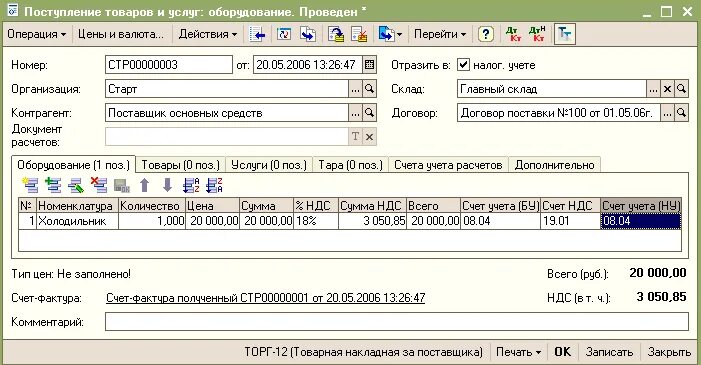Open Цены и валюта settings
The width and height of the screenshot is (701, 365).
point(121,34)
